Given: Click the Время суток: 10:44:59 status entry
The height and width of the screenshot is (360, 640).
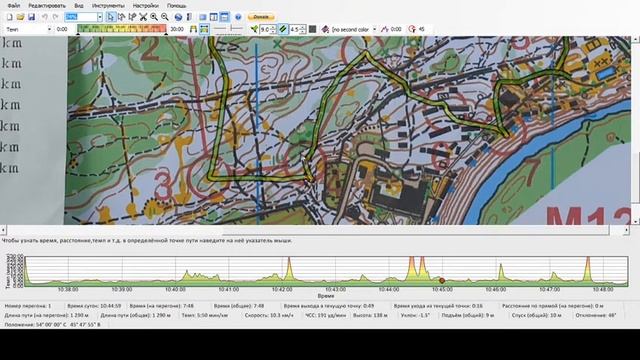Looking at the screenshot, I should pyautogui.click(x=94, y=306).
